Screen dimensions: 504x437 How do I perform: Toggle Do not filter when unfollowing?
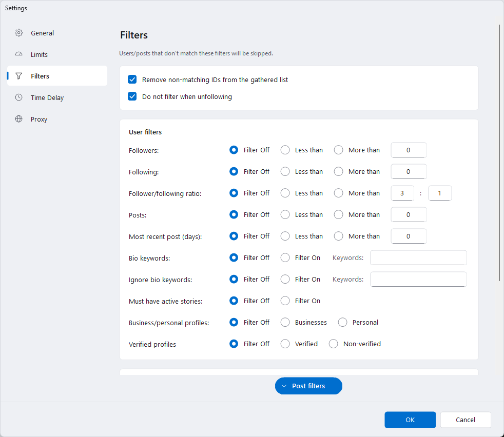[132, 96]
